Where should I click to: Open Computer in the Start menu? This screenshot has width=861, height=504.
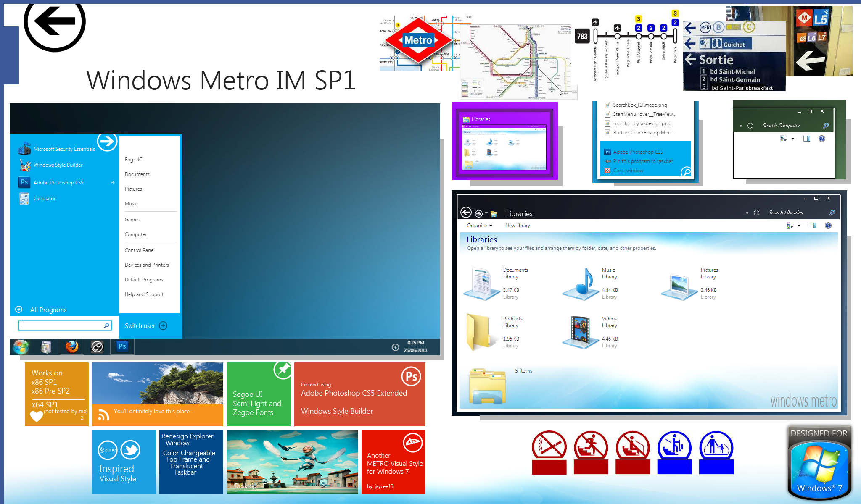pos(136,234)
